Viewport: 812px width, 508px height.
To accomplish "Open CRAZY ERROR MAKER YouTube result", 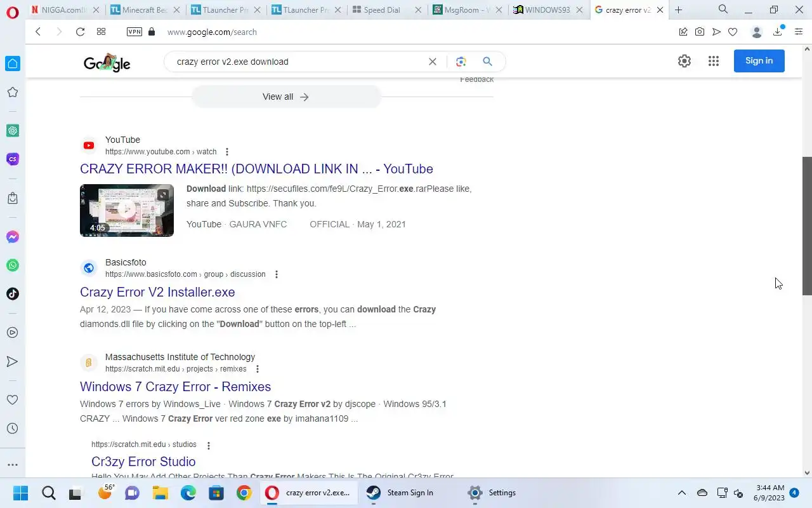I will pos(256,169).
